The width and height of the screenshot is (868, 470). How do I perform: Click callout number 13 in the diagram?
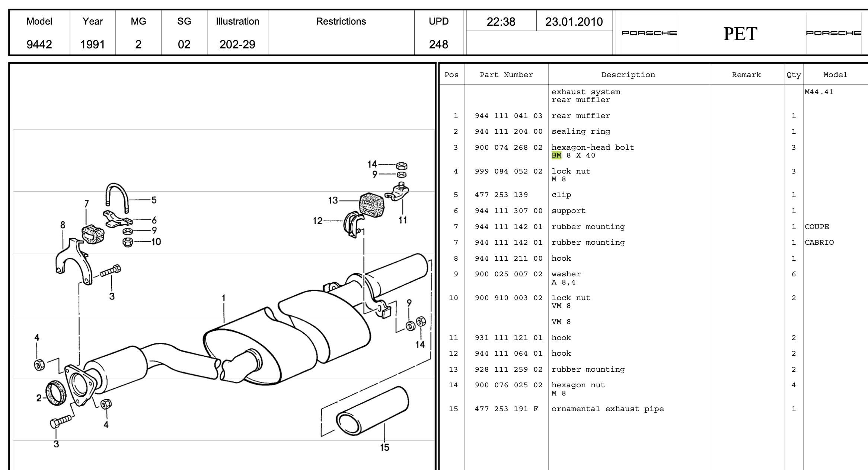[333, 200]
